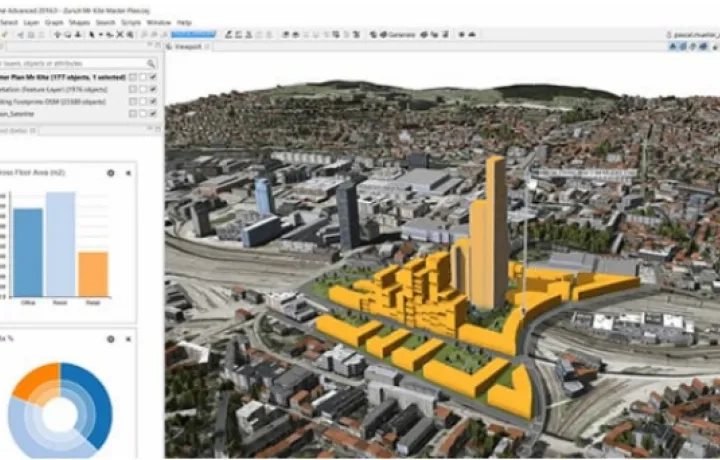Open the Shapes menu

pos(79,22)
